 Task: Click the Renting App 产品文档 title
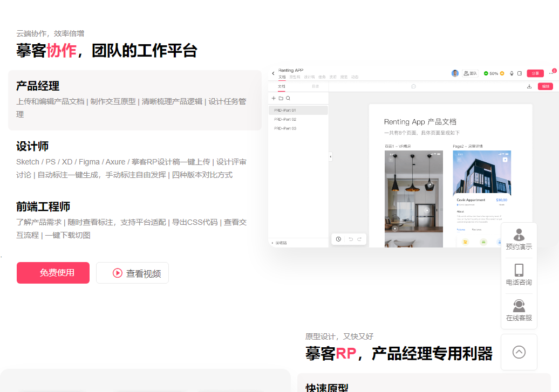pos(420,122)
